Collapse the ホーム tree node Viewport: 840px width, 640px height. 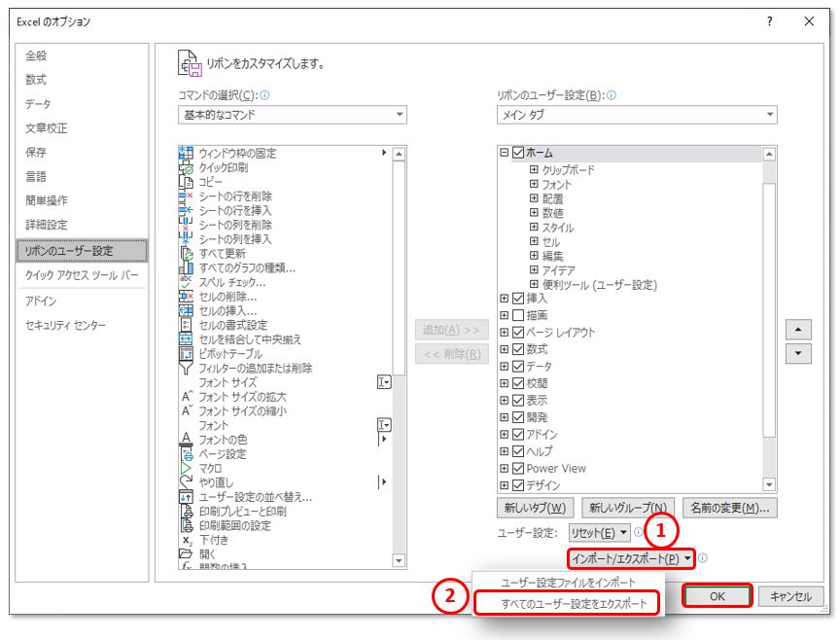point(504,153)
